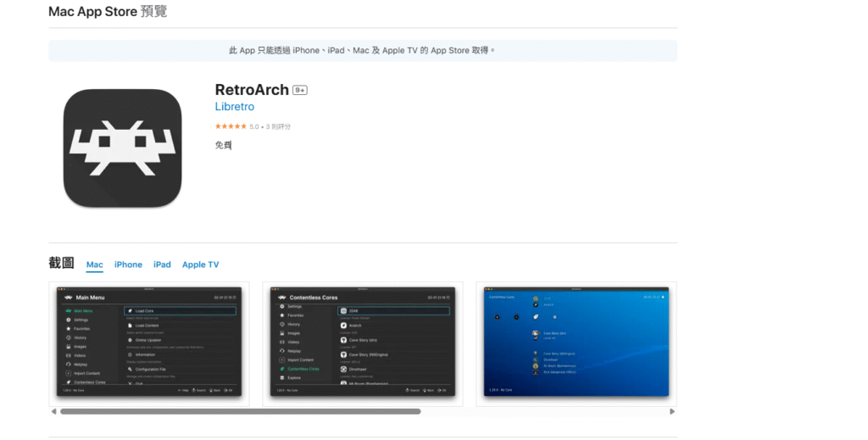Open the blue XMB theme screenshot

(576, 341)
